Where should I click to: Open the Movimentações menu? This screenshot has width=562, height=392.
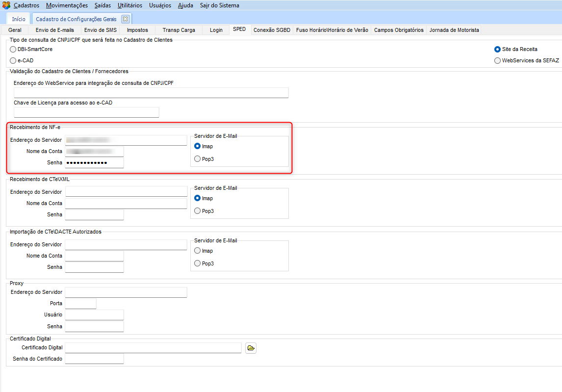point(67,5)
